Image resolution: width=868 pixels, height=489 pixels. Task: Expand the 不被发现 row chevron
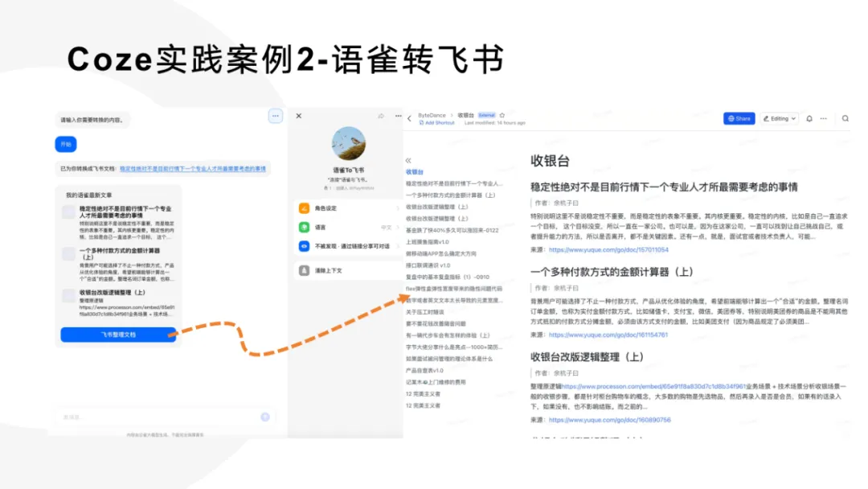(398, 246)
